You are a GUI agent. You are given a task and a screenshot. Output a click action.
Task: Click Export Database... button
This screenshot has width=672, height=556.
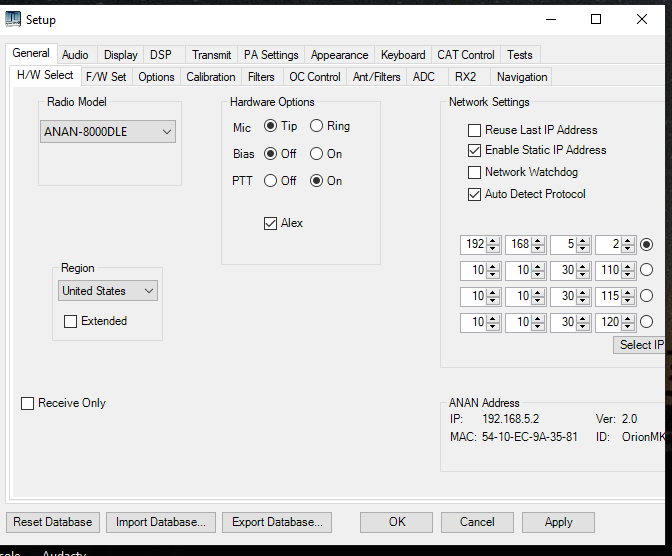click(x=277, y=522)
